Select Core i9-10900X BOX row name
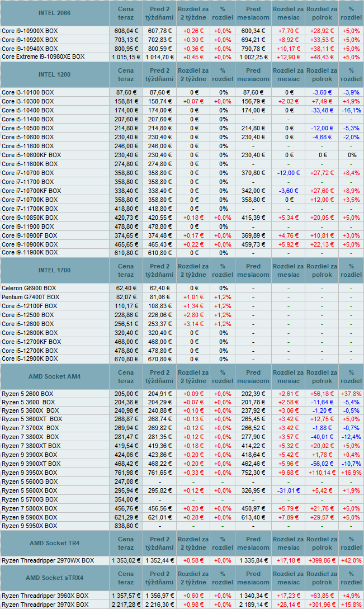This screenshot has height=609, width=364. pos(30,31)
